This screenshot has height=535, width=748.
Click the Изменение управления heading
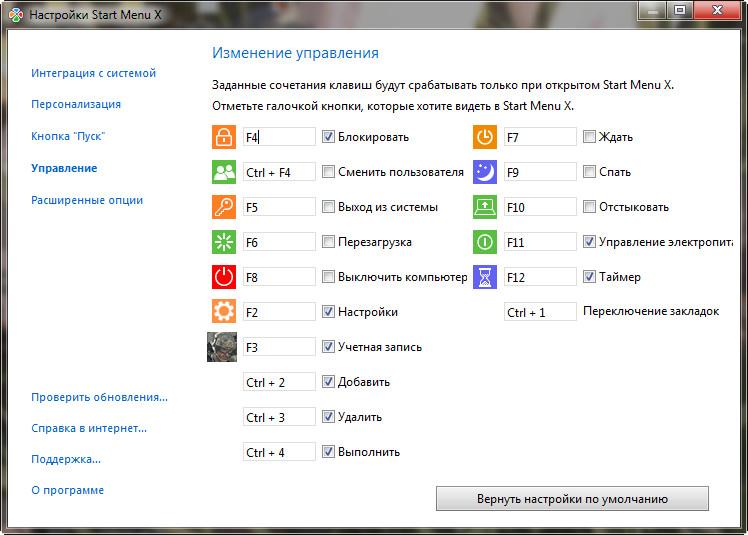(295, 53)
